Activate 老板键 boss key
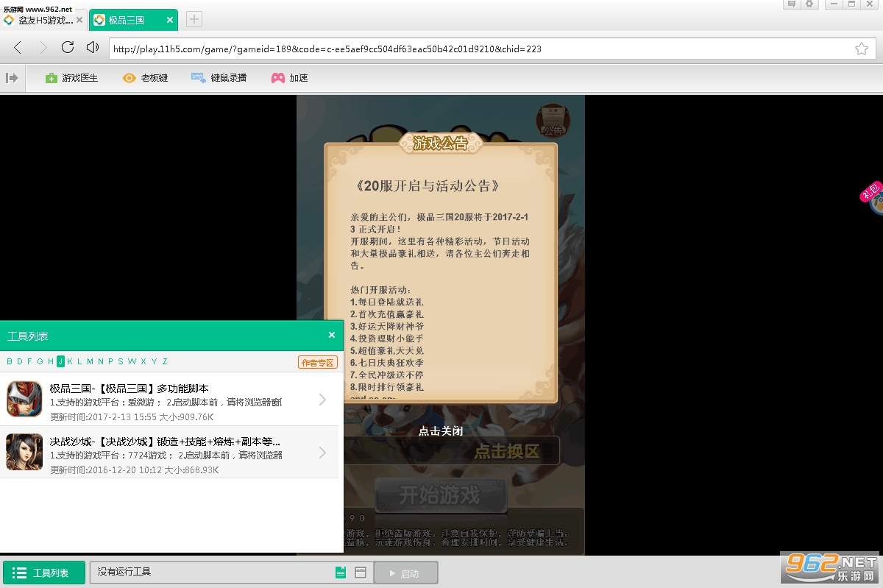This screenshot has width=883, height=588. (x=145, y=77)
